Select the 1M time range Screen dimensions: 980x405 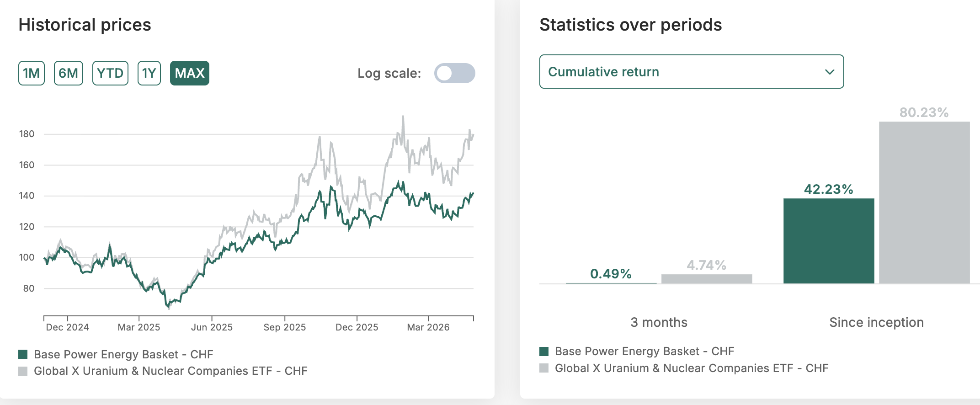click(x=32, y=73)
